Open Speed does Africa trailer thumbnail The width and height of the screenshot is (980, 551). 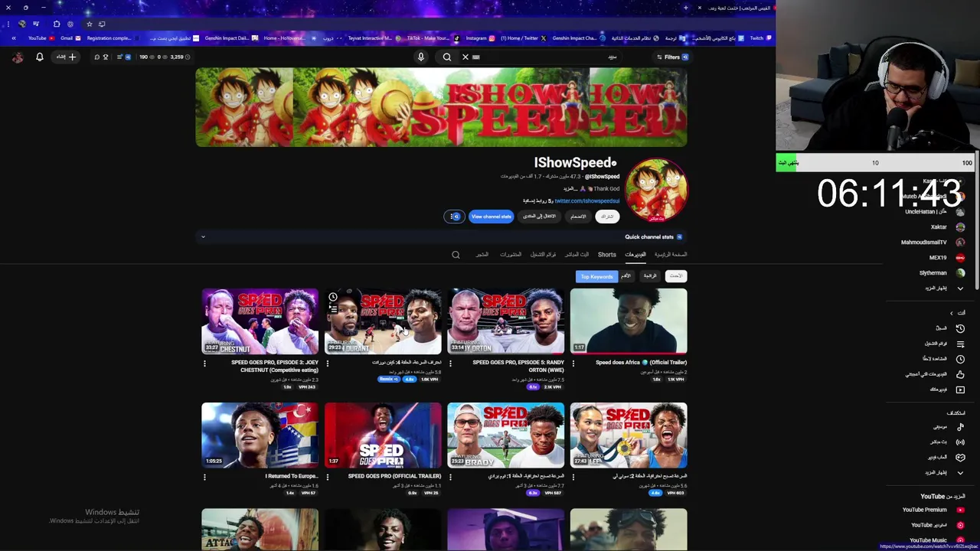pos(629,321)
